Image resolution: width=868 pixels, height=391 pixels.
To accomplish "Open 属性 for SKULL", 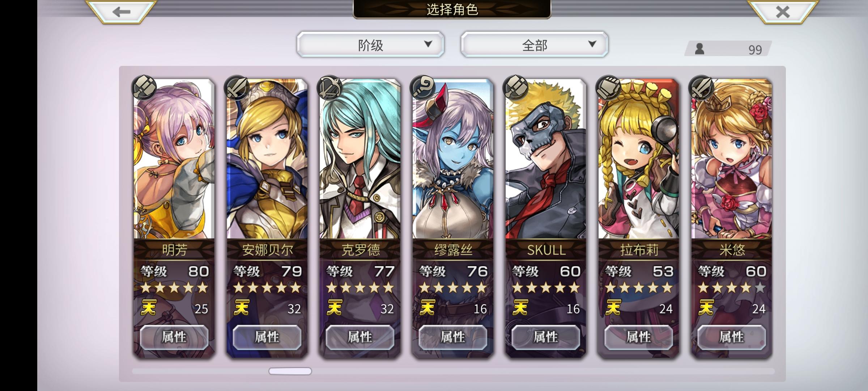I will [x=546, y=337].
